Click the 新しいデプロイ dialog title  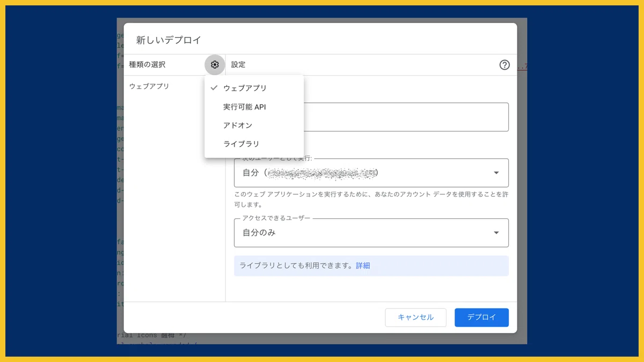pyautogui.click(x=168, y=40)
